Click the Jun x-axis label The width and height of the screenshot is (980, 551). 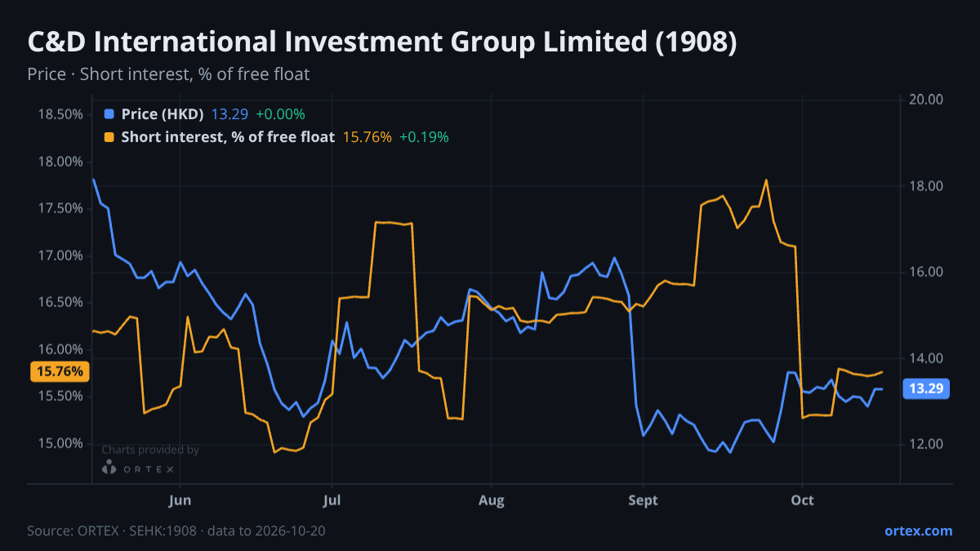point(179,500)
